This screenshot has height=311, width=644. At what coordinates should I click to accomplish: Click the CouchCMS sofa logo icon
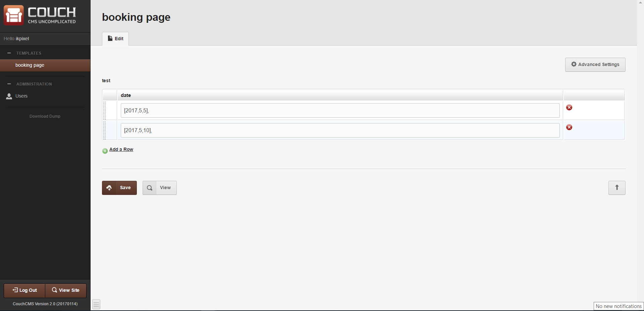click(14, 15)
